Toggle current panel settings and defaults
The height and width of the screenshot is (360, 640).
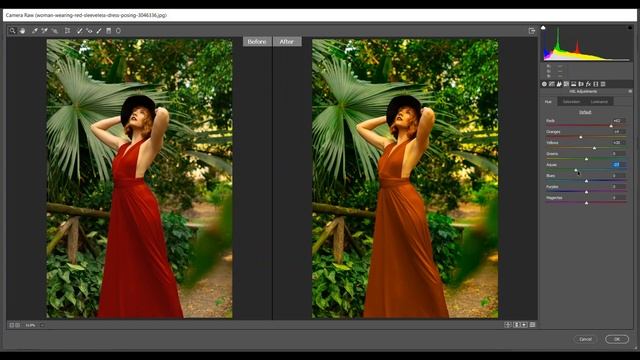point(532,325)
